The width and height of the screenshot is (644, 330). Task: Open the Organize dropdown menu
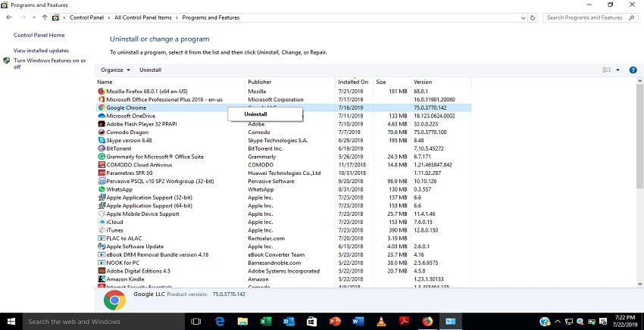click(x=115, y=70)
